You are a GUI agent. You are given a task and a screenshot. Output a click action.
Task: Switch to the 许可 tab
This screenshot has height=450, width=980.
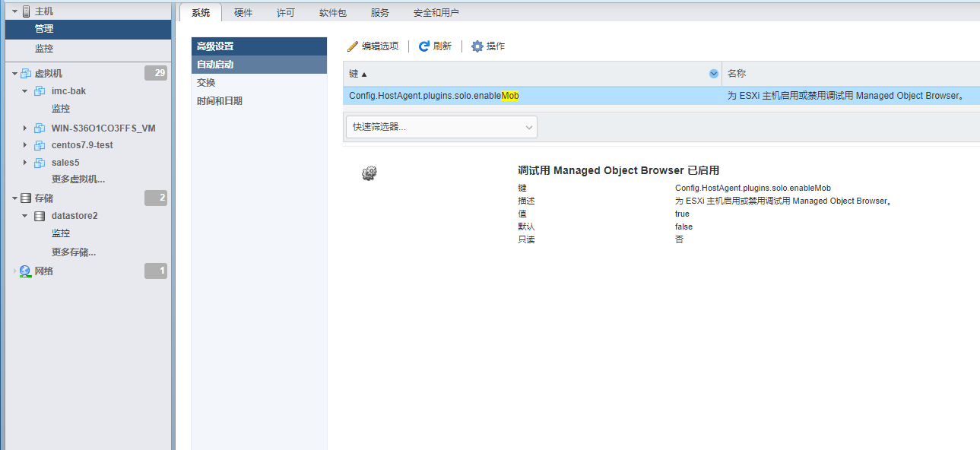[x=286, y=13]
